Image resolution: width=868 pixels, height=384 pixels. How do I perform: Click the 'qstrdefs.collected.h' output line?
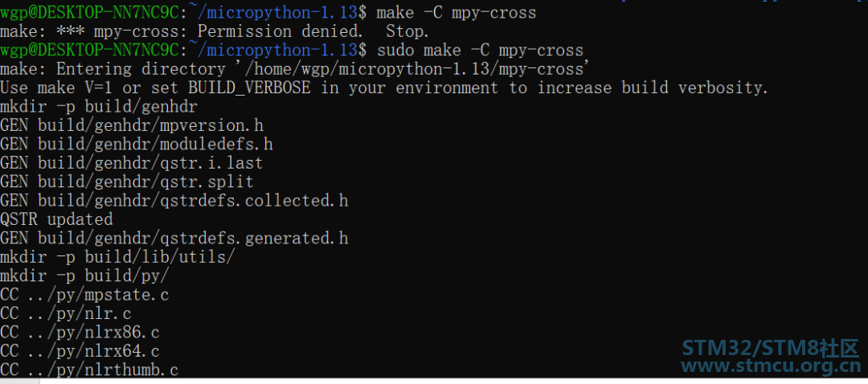(174, 201)
